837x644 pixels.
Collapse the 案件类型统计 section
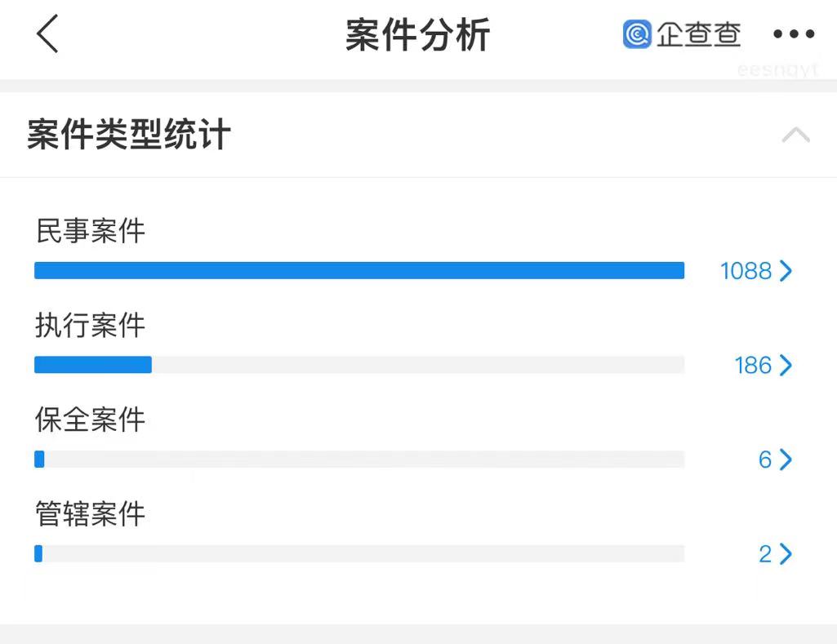(795, 135)
